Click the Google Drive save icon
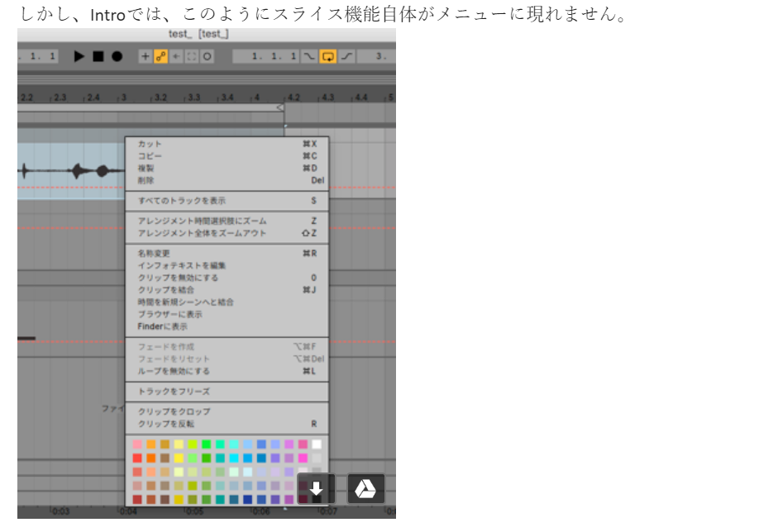This screenshot has height=532, width=778. (x=365, y=488)
